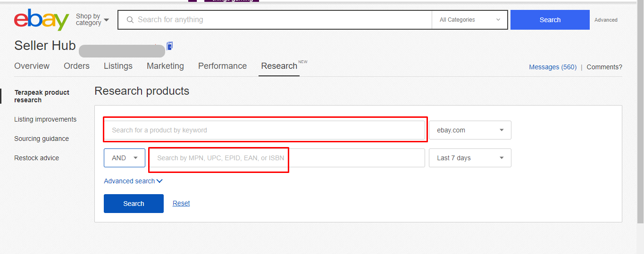Open the Shop by category dropdown
644x254 pixels.
tap(92, 20)
